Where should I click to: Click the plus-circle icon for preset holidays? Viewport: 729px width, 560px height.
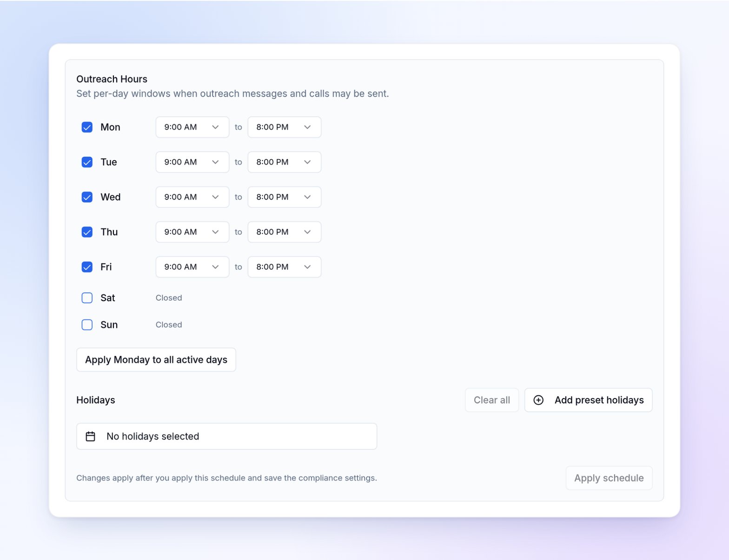tap(538, 400)
